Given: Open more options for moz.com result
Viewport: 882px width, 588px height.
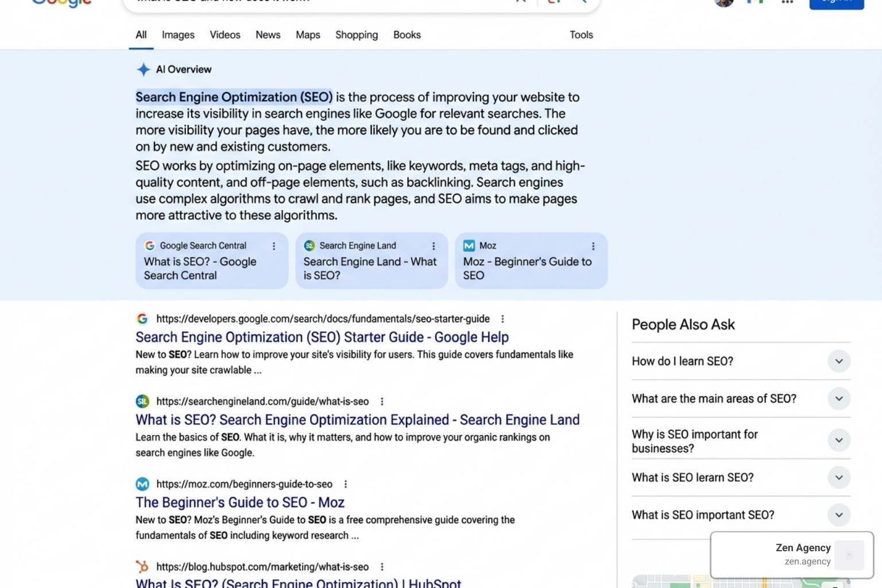Looking at the screenshot, I should click(x=346, y=484).
